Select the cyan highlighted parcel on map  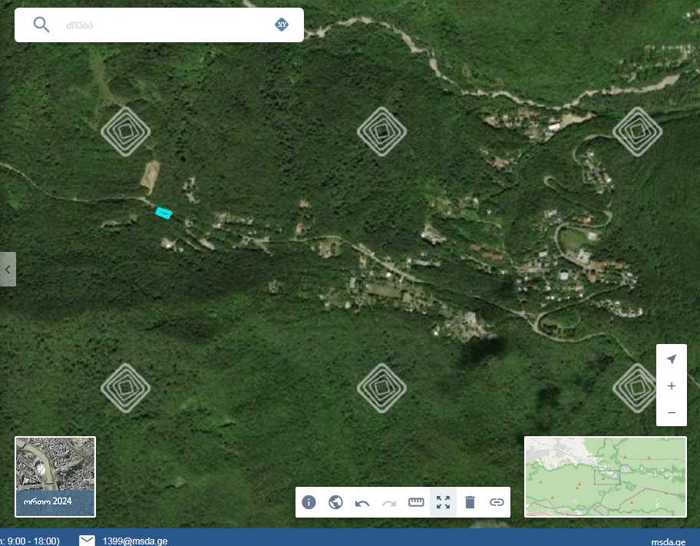pyautogui.click(x=164, y=212)
